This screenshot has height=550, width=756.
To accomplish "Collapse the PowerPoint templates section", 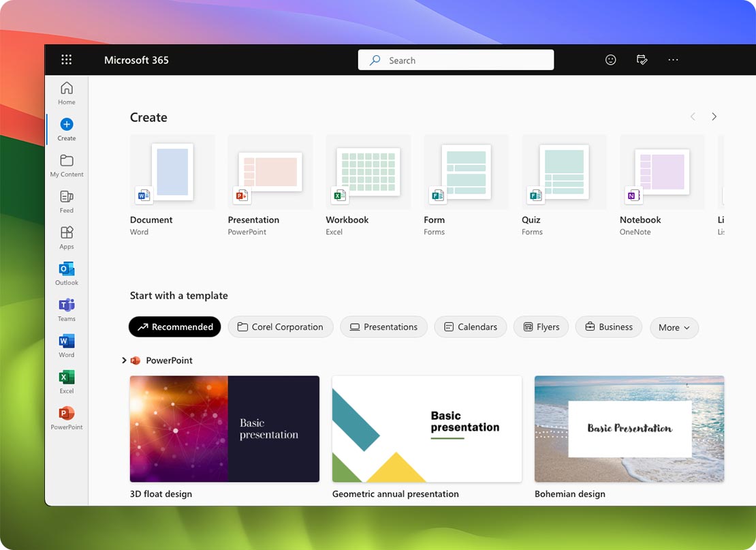I will click(123, 360).
